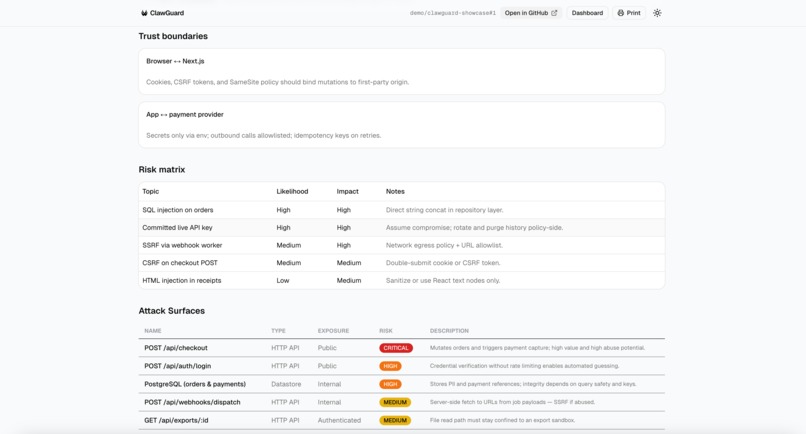Click the Attack Surfaces heading
The image size is (806, 434).
point(171,311)
